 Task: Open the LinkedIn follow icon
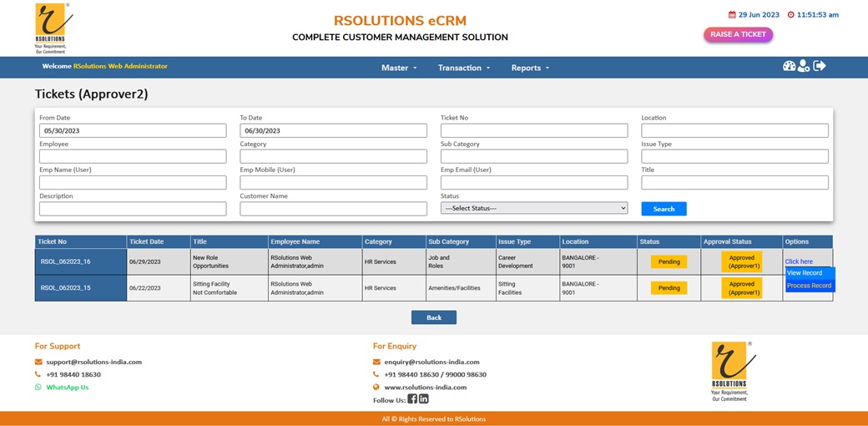click(x=424, y=399)
